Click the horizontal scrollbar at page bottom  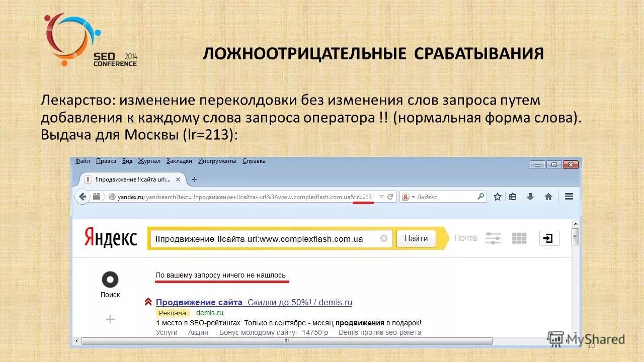pyautogui.click(x=287, y=341)
